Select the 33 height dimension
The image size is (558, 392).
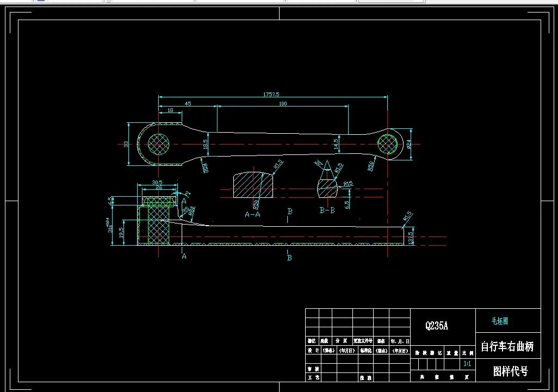(x=126, y=144)
